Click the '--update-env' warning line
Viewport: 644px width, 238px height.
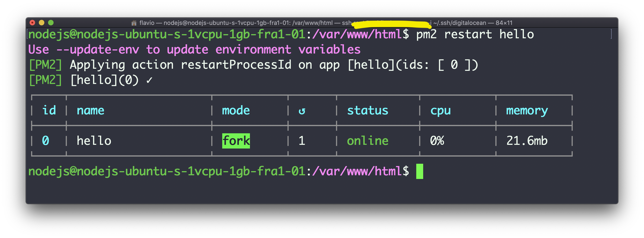click(x=194, y=50)
